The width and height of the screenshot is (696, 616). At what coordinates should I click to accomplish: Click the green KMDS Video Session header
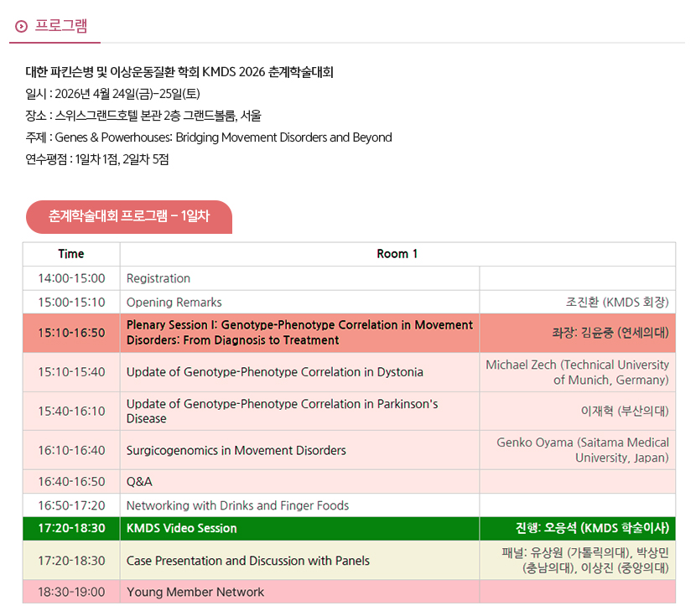(x=182, y=528)
